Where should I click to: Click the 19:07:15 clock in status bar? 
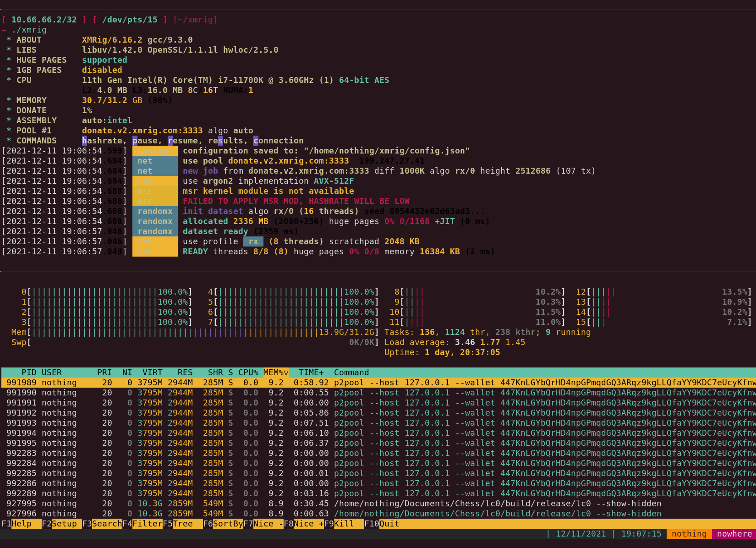tap(641, 534)
